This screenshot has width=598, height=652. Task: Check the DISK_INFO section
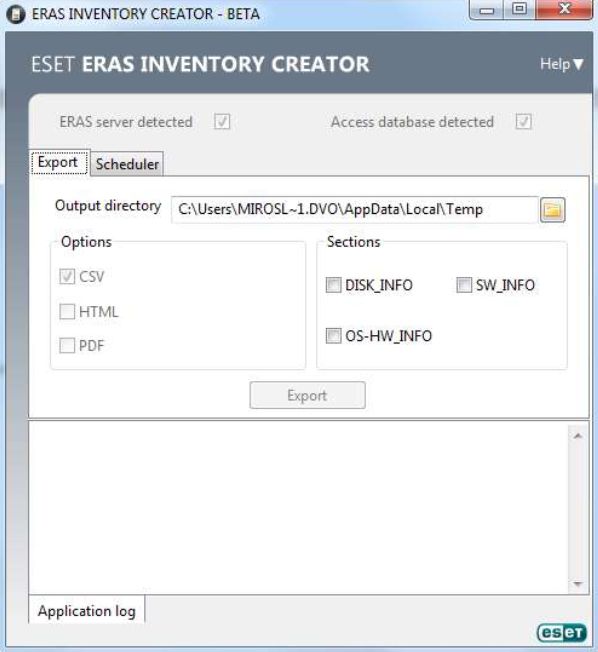point(334,285)
